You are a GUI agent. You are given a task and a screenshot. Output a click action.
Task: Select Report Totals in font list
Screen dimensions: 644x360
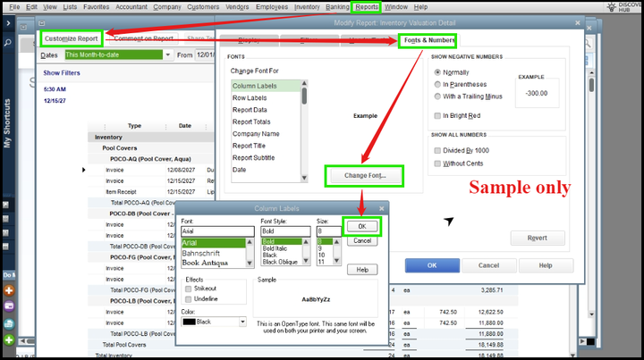click(251, 121)
